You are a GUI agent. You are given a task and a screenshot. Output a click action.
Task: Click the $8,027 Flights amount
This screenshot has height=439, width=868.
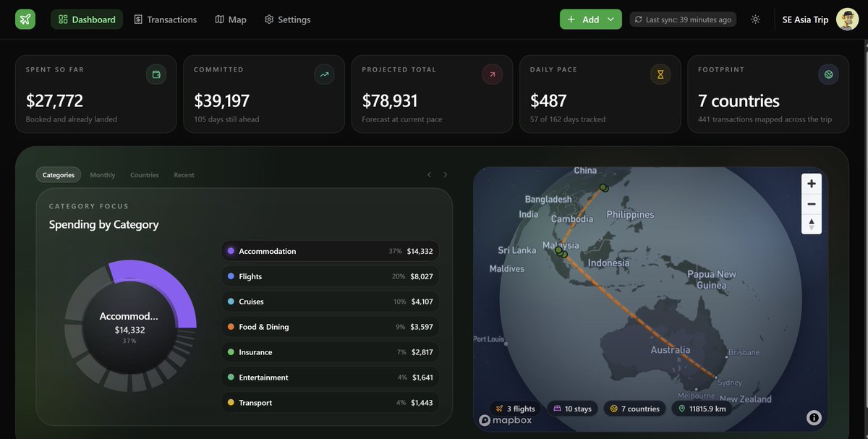point(422,276)
